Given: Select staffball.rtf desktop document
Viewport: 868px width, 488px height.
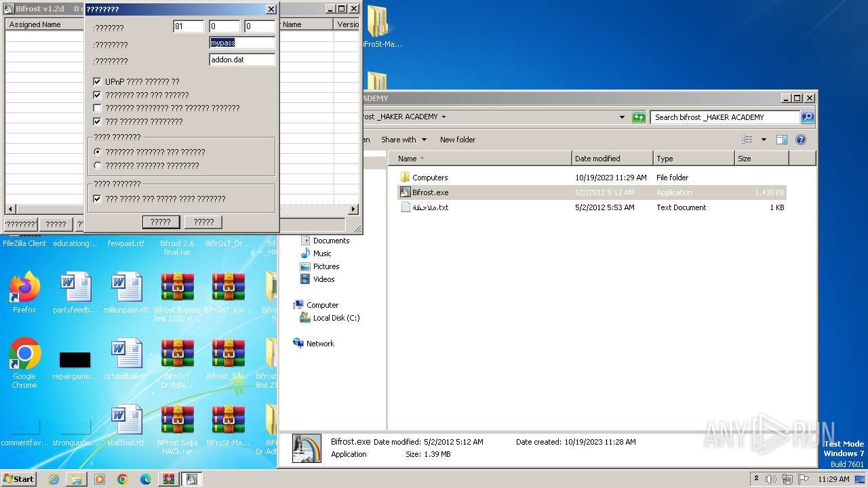Looking at the screenshot, I should pos(126,426).
